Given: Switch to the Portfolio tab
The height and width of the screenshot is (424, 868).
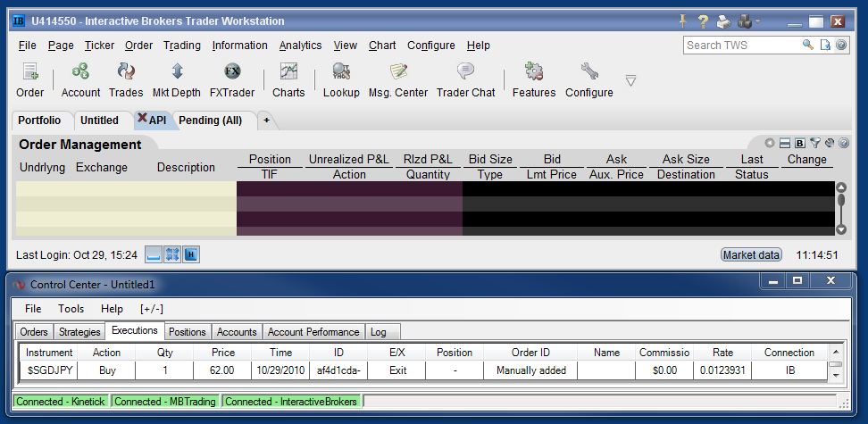Looking at the screenshot, I should click(x=39, y=121).
